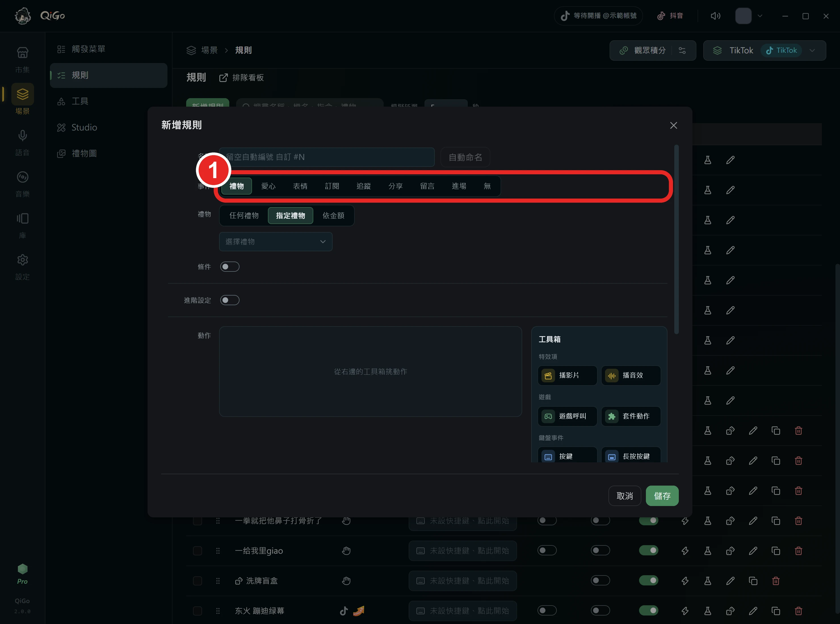Open the 市集 marketplace sidebar icon
This screenshot has height=624, width=840.
pyautogui.click(x=22, y=59)
